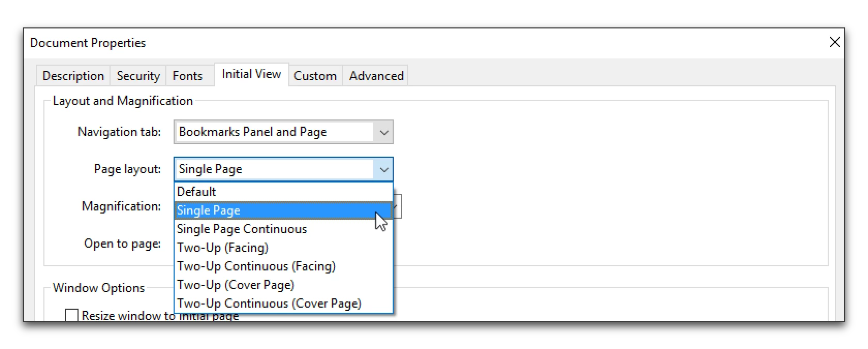Select the Initial View tab
The height and width of the screenshot is (349, 868).
[x=252, y=74]
